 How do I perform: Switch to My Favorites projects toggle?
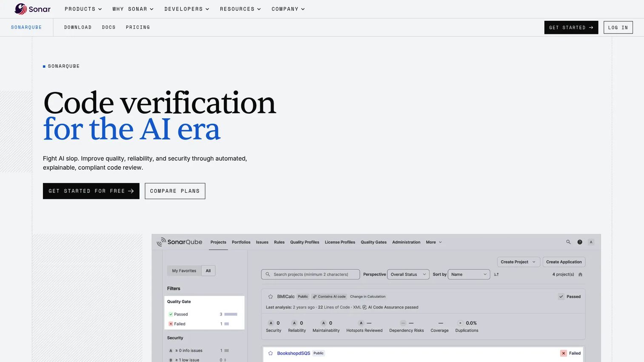pos(184,271)
